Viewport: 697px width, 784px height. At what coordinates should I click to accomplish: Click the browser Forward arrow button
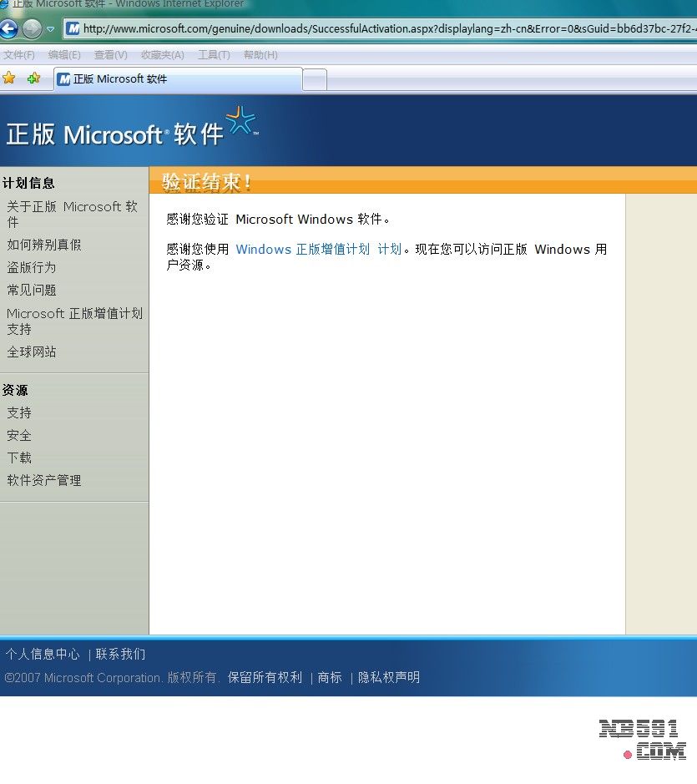coord(32,29)
